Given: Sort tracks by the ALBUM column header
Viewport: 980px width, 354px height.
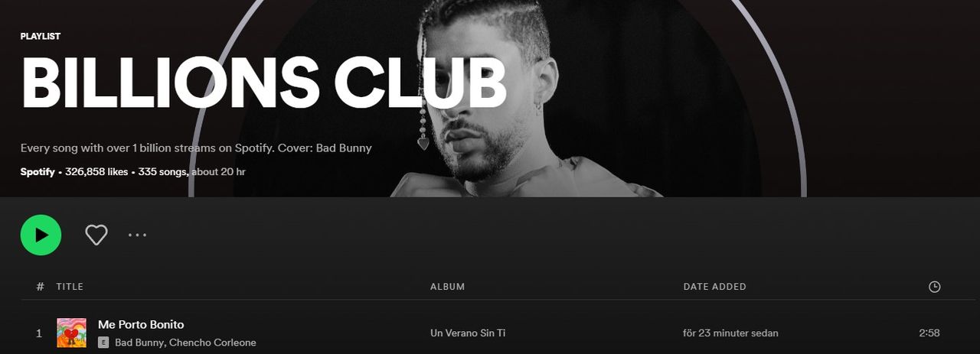Looking at the screenshot, I should pos(447,287).
